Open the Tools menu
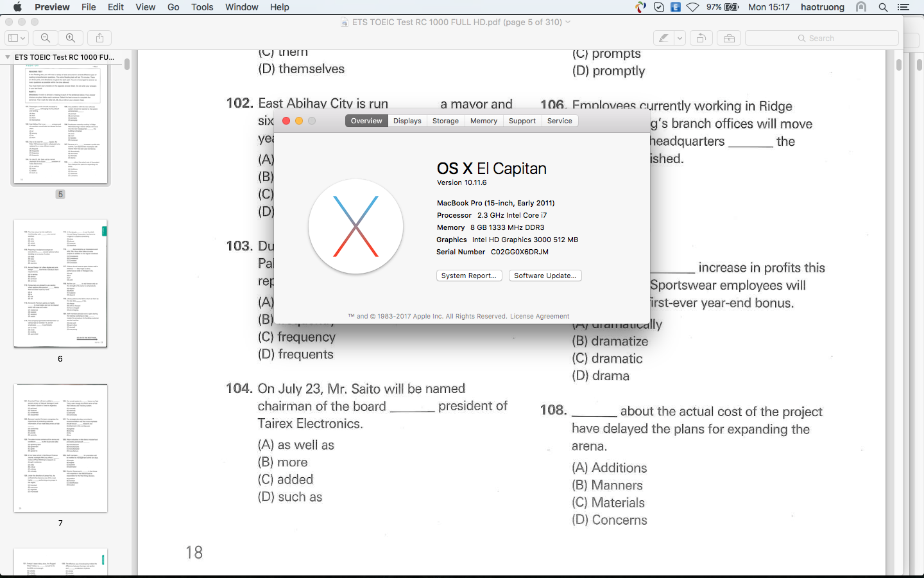The image size is (924, 578). pos(202,7)
